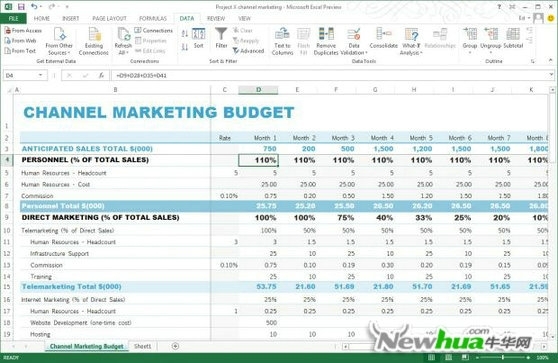Undo the last action
The image size is (558, 363).
pos(34,6)
